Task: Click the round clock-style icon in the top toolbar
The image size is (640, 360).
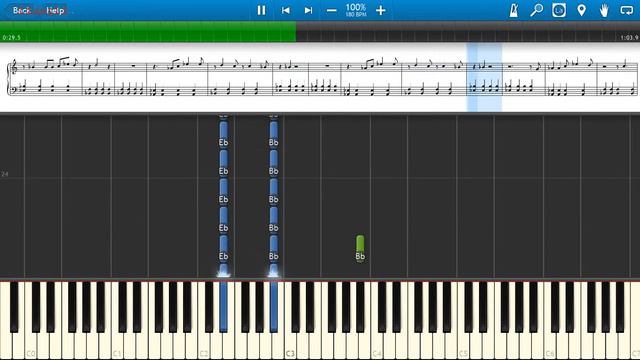Action: [x=559, y=10]
